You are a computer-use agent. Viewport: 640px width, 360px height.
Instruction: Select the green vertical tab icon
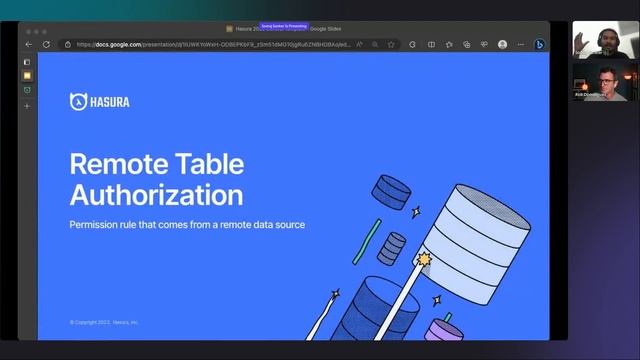(27, 90)
